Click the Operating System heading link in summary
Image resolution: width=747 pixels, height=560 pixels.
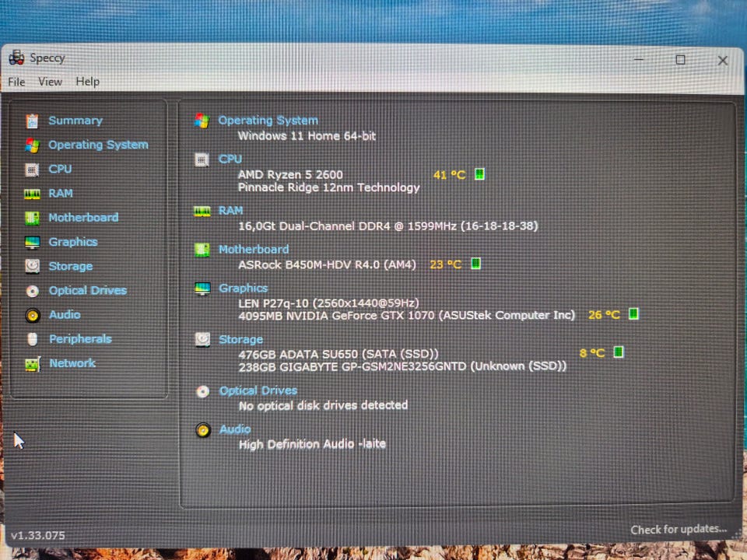268,121
